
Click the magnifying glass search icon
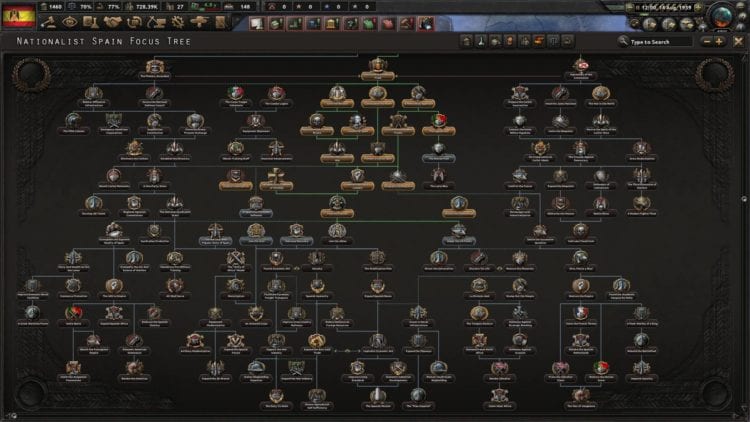[622, 42]
